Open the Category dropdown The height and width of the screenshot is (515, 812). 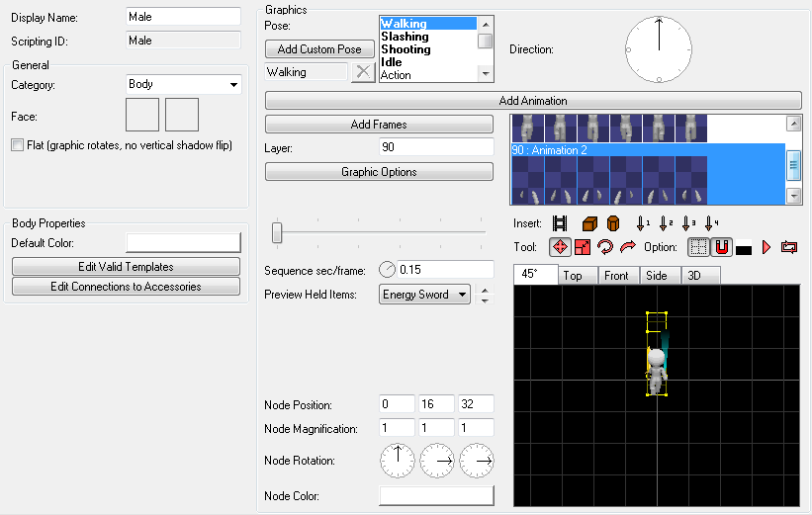183,84
